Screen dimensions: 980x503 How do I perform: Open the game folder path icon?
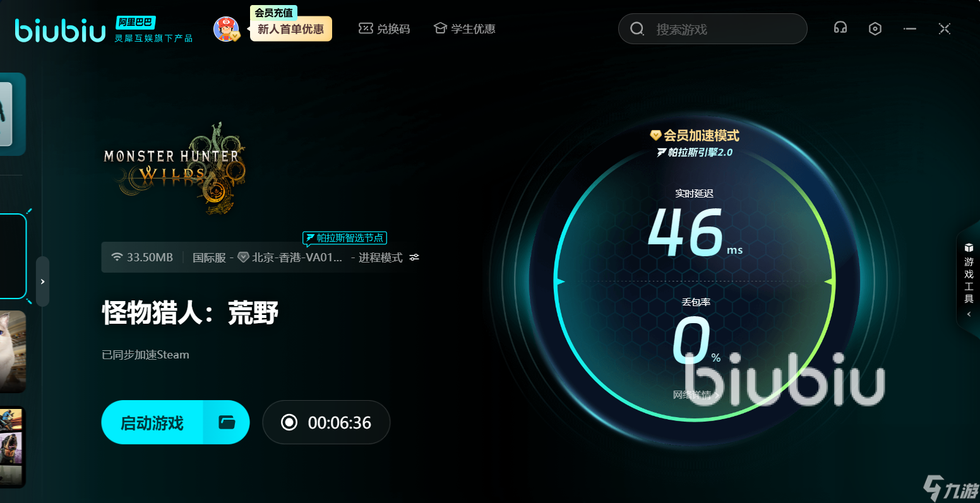point(227,422)
